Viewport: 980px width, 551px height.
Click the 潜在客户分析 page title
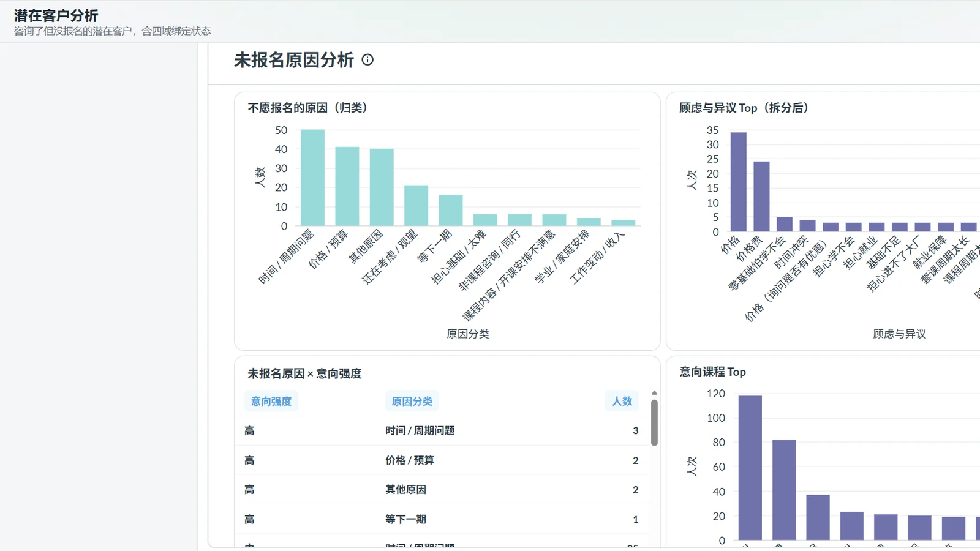coord(56,15)
